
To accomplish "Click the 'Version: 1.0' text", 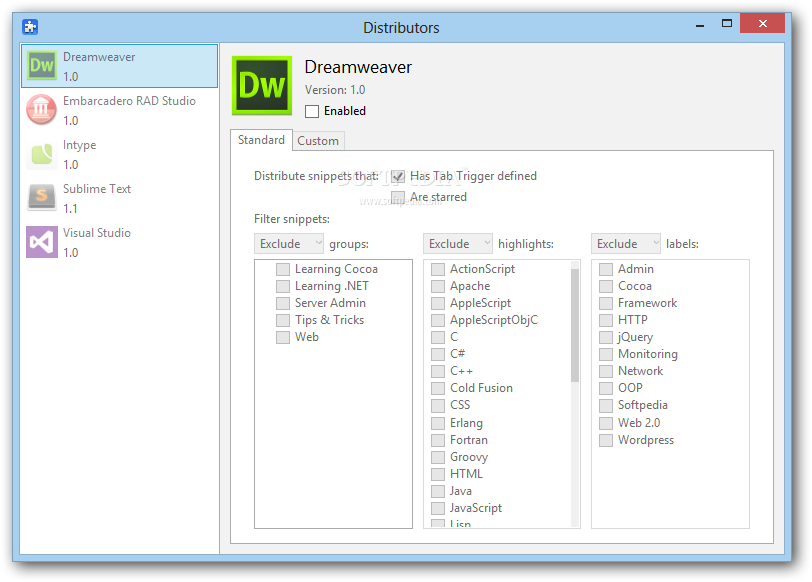I will tap(335, 90).
